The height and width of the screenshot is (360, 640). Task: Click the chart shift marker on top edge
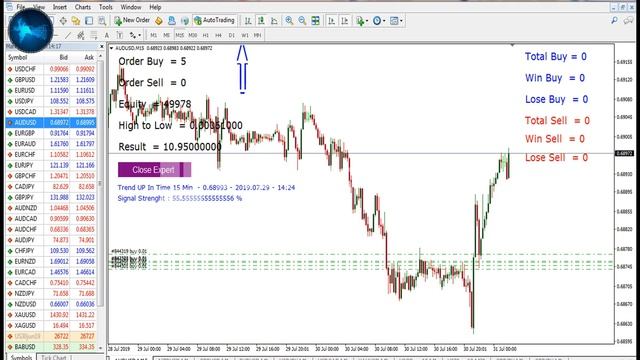pos(512,45)
